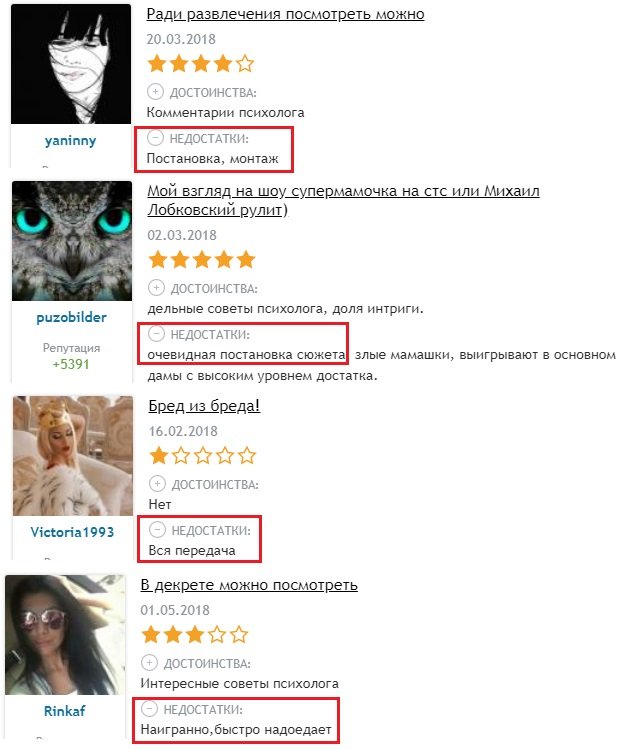Open review about Михаил Лобковский рулит
This screenshot has height=750, width=624.
point(343,200)
